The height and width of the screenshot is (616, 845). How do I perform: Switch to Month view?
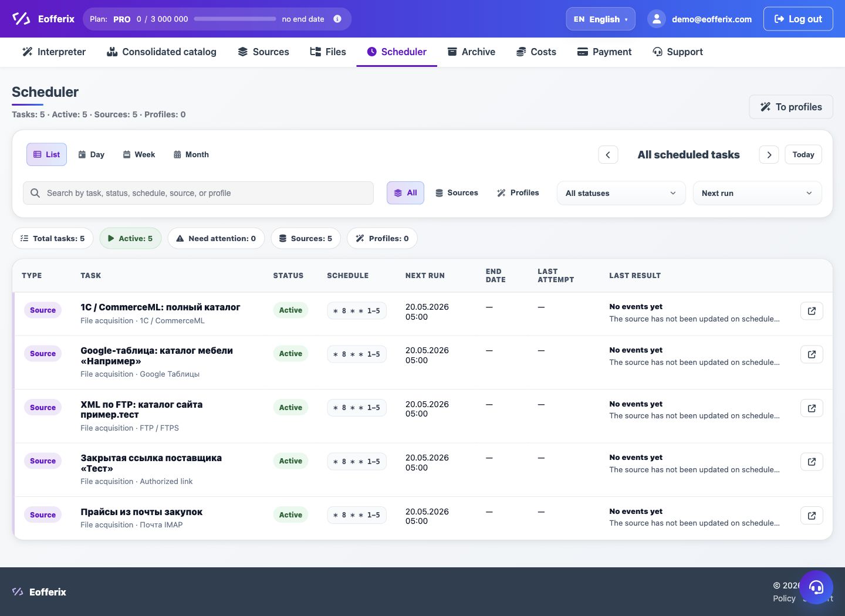coord(191,154)
